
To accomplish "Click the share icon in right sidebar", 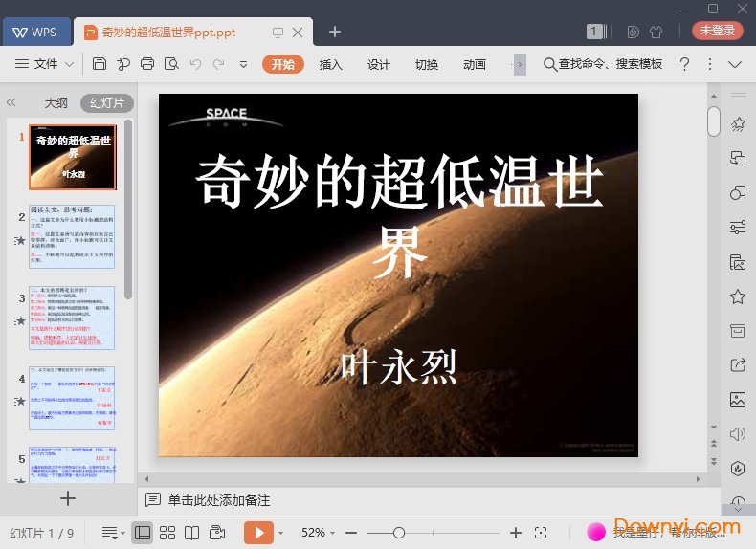I will [738, 364].
